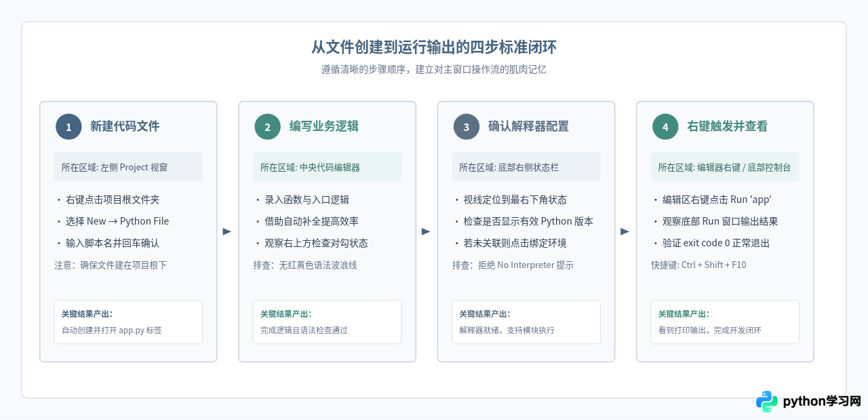Viewport: 868px width, 420px height.
Task: Click the note 排查：无红黄色语法波浪线
Action: click(x=304, y=265)
